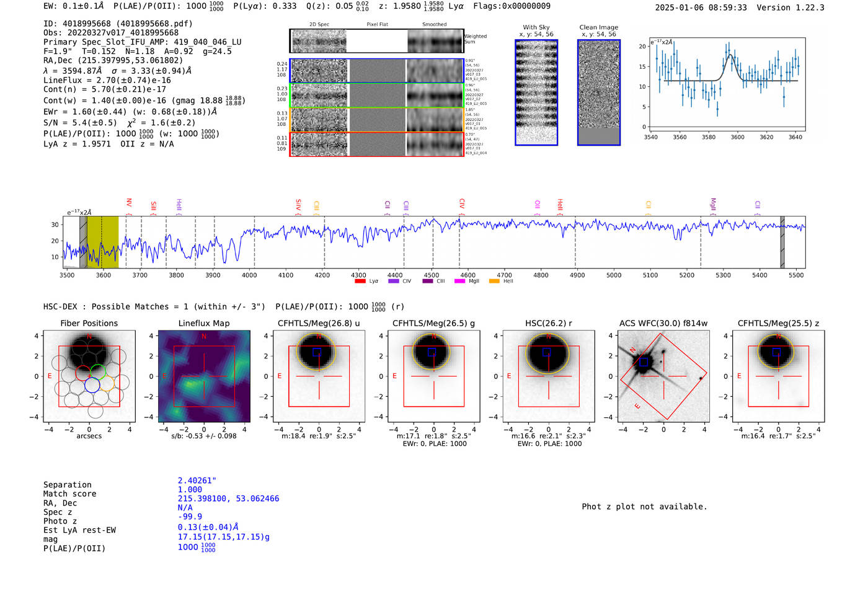The image size is (868, 591).
Task: Select the CFHTLS/Meg(25.5) z cutout
Action: click(x=779, y=376)
